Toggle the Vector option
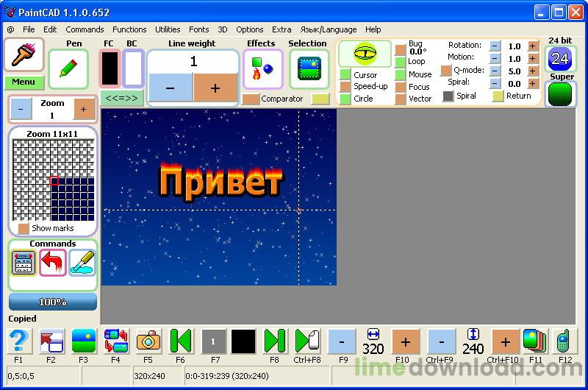Viewport: 588px width, 390px height. click(x=401, y=99)
